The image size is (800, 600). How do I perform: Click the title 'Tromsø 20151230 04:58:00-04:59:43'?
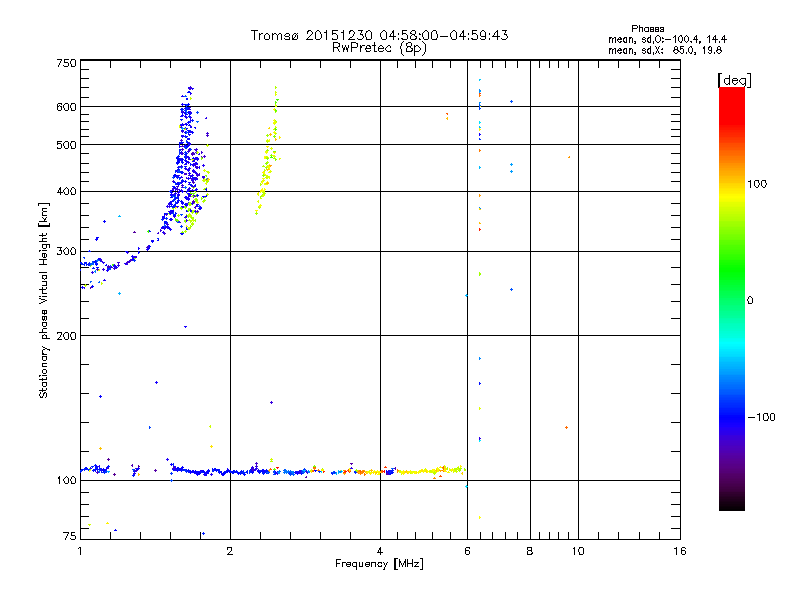point(379,35)
